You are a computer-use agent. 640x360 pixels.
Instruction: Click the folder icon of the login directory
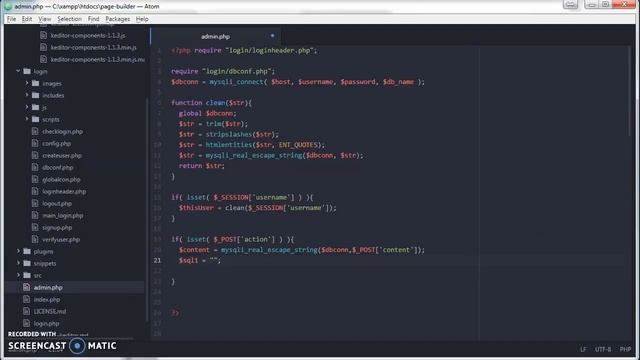click(x=27, y=71)
